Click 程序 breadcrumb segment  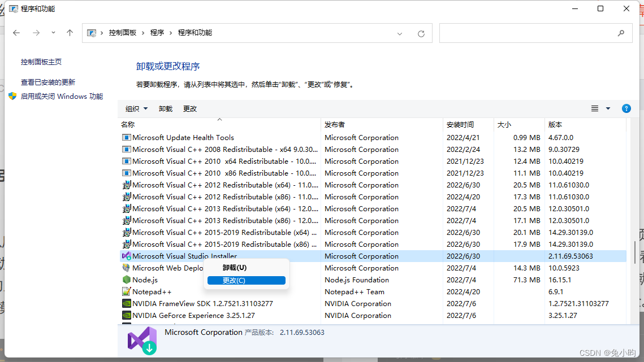(x=157, y=33)
